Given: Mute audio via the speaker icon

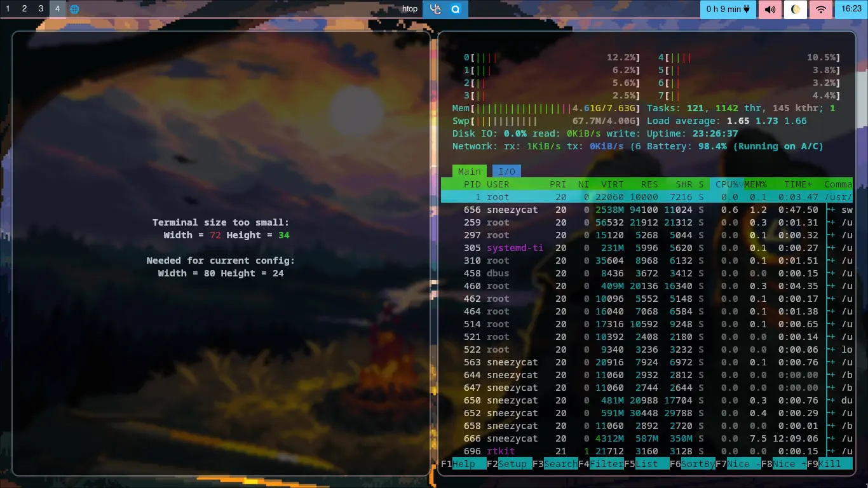Looking at the screenshot, I should pyautogui.click(x=770, y=9).
